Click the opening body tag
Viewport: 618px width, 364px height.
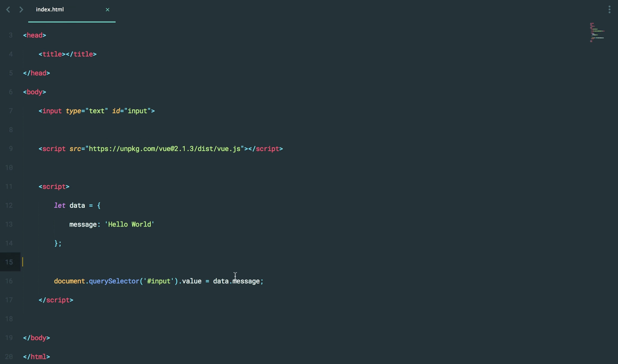pyautogui.click(x=34, y=92)
